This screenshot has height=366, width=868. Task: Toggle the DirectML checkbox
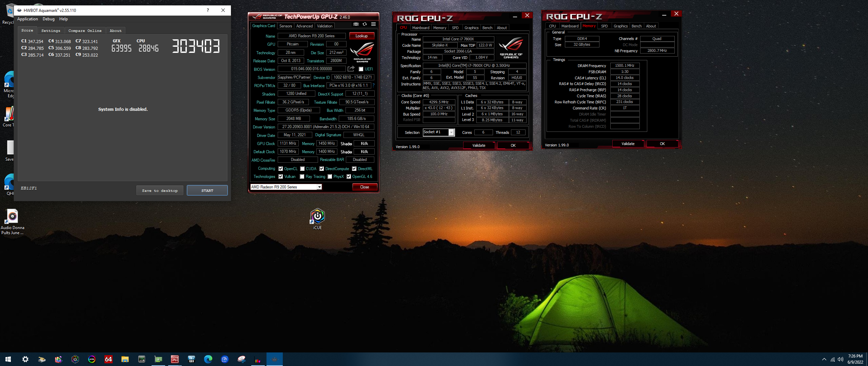354,169
